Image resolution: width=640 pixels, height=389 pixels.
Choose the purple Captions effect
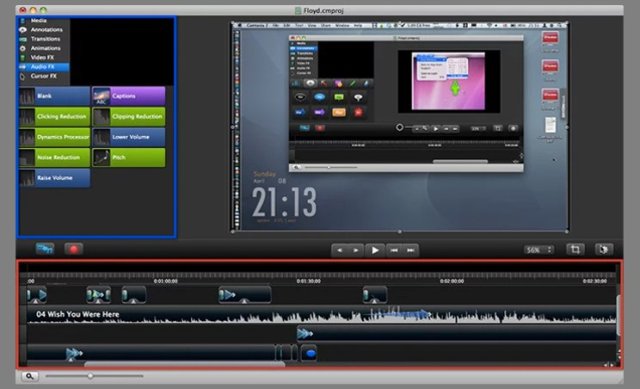tap(129, 96)
